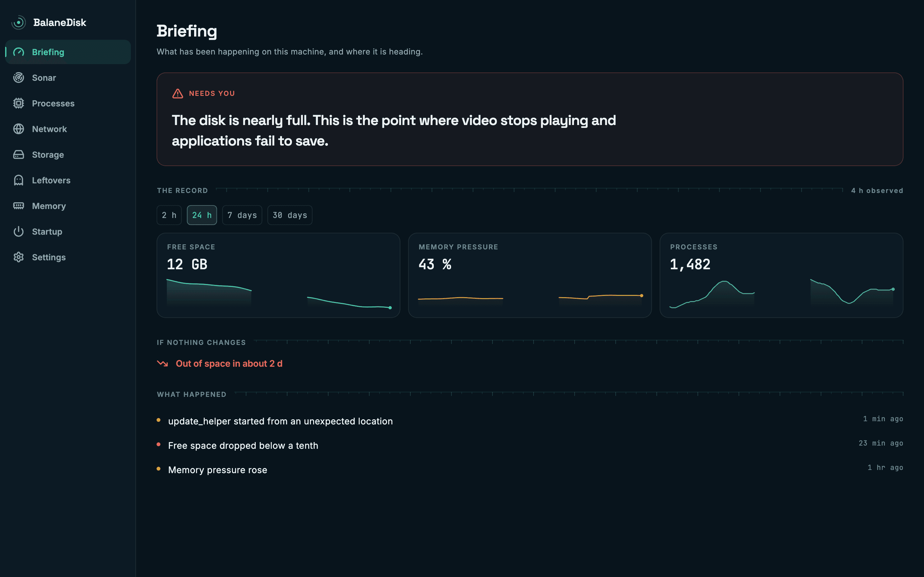Switch record range to 2 h
The height and width of the screenshot is (577, 924).
point(169,215)
